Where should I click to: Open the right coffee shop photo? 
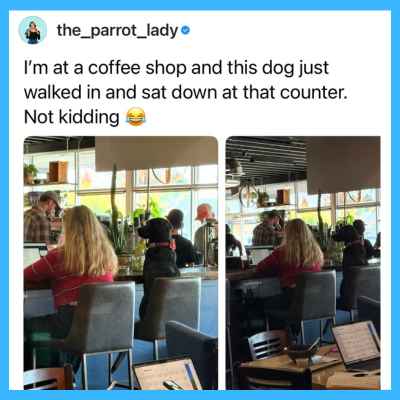point(303,263)
